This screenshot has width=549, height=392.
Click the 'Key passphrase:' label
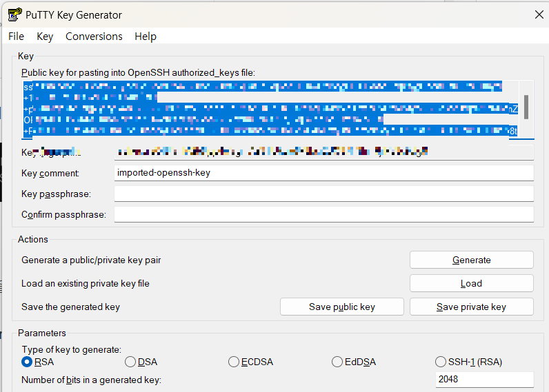coord(56,194)
